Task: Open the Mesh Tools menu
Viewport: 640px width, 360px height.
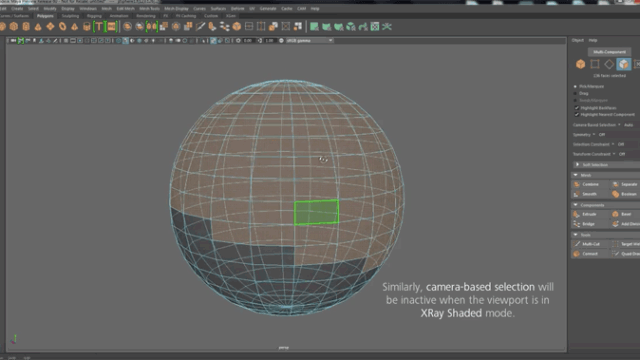Action: click(149, 8)
